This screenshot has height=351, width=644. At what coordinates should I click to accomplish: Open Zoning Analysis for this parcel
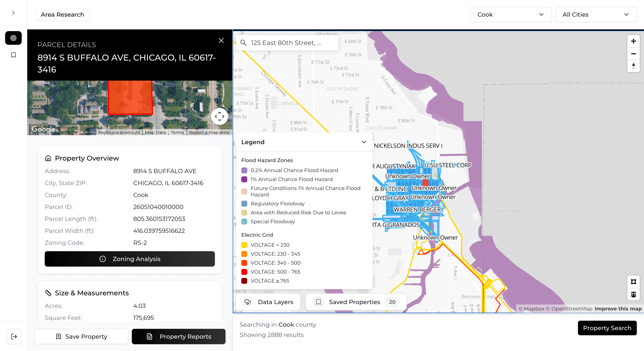pyautogui.click(x=129, y=259)
